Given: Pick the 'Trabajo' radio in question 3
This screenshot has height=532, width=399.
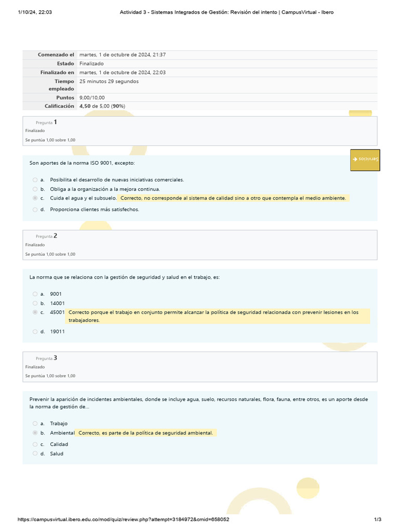Looking at the screenshot, I should click(x=35, y=423).
